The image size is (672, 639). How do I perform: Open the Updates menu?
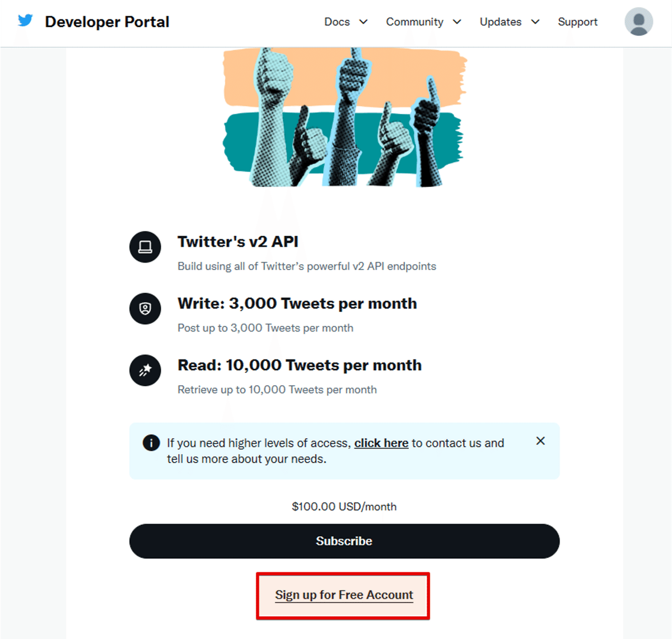click(500, 22)
